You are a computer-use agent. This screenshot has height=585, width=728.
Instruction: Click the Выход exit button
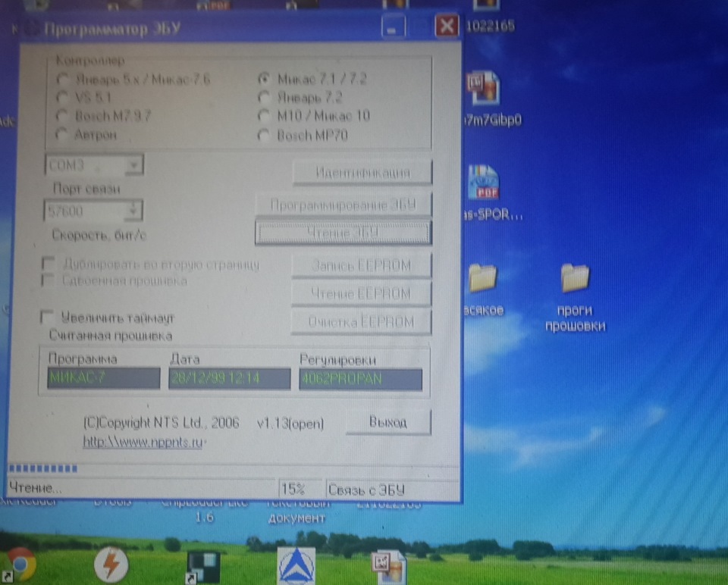point(388,422)
